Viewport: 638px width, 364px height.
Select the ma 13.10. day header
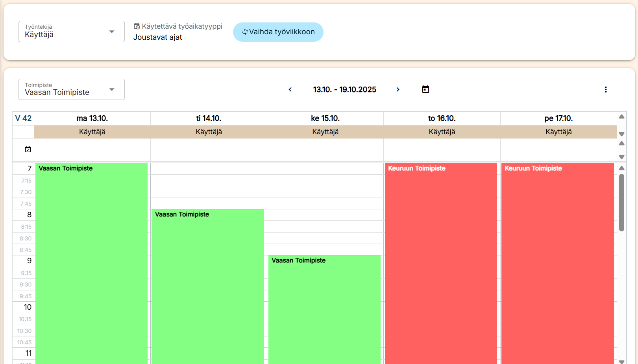tap(92, 118)
